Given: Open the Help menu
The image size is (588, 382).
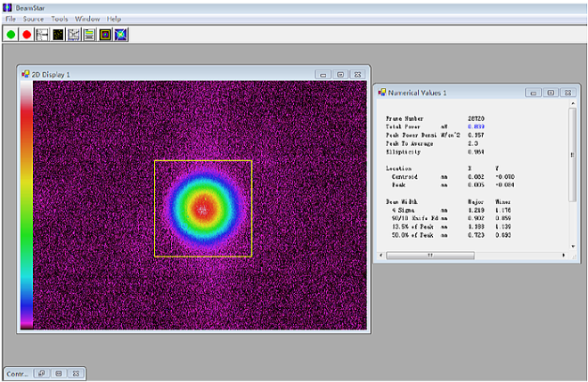Looking at the screenshot, I should [114, 19].
